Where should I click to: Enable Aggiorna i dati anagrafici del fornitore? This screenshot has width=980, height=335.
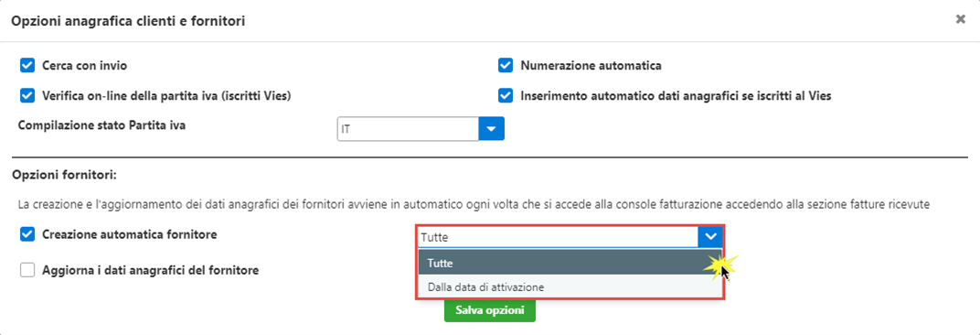(x=27, y=271)
